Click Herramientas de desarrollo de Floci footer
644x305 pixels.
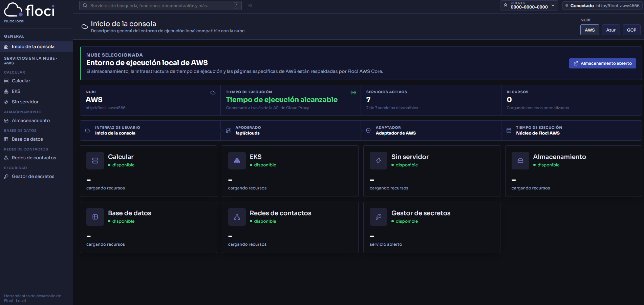pyautogui.click(x=33, y=298)
